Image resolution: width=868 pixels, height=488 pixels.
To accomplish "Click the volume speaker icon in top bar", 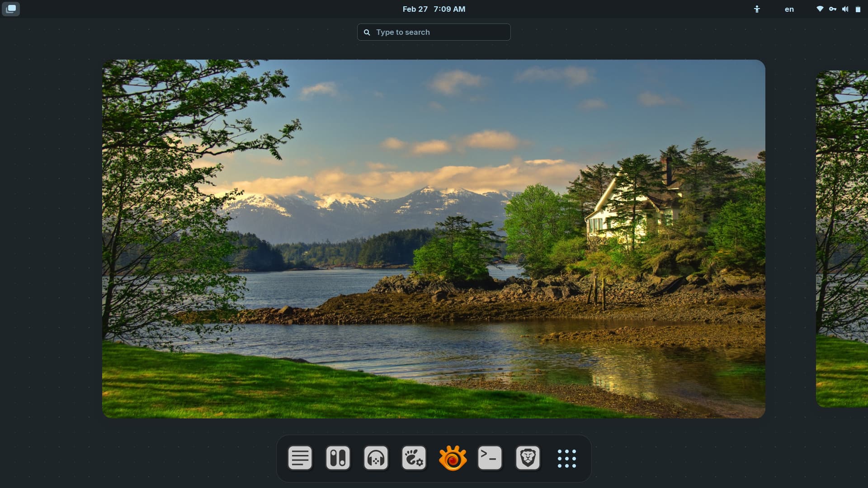I will [845, 9].
